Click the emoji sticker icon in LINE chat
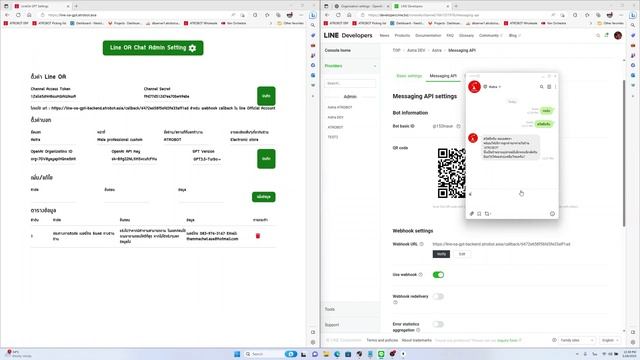The height and width of the screenshot is (360, 640). 552,213
